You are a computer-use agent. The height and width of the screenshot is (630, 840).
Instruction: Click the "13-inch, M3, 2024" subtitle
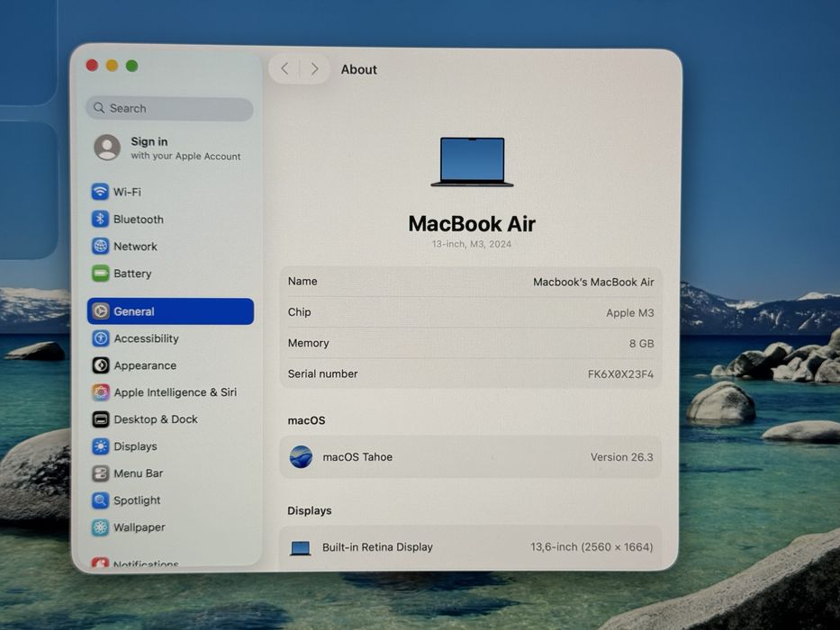472,244
